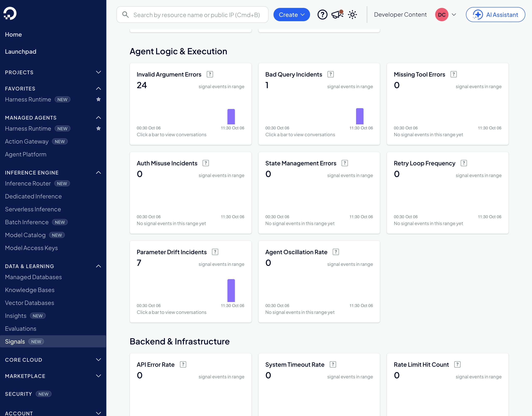Select Signals in the sidebar

pos(53,341)
